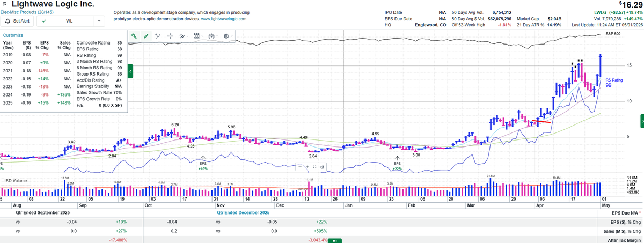Click the Composite Rating 85 row

[100, 43]
